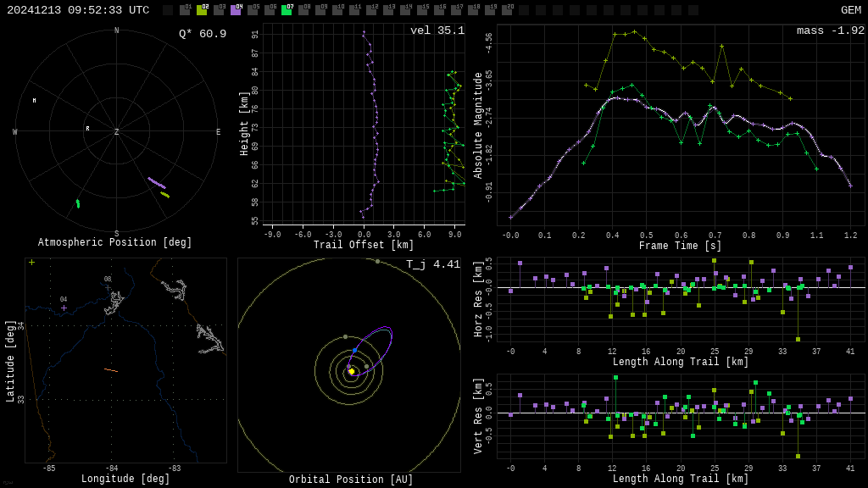
Task: Click the yellow Sun dot in orbital plot
Action: click(x=352, y=371)
